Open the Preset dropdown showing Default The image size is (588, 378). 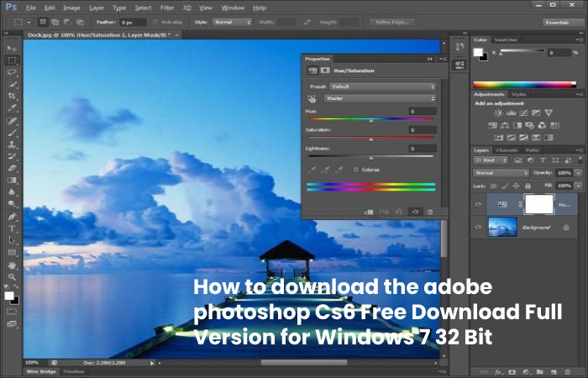[x=382, y=87]
